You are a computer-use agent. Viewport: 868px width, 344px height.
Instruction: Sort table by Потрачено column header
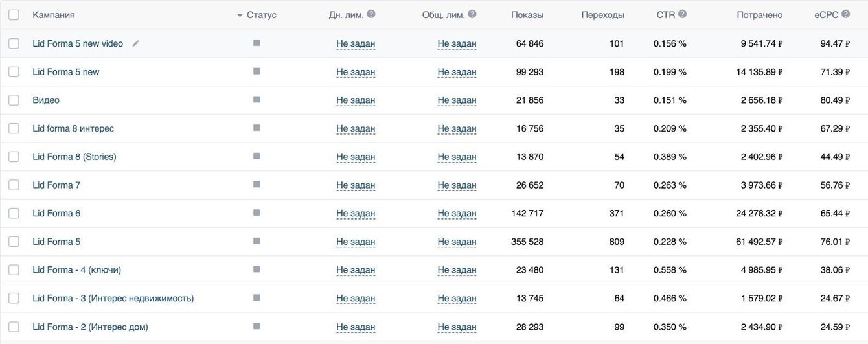[x=759, y=15]
